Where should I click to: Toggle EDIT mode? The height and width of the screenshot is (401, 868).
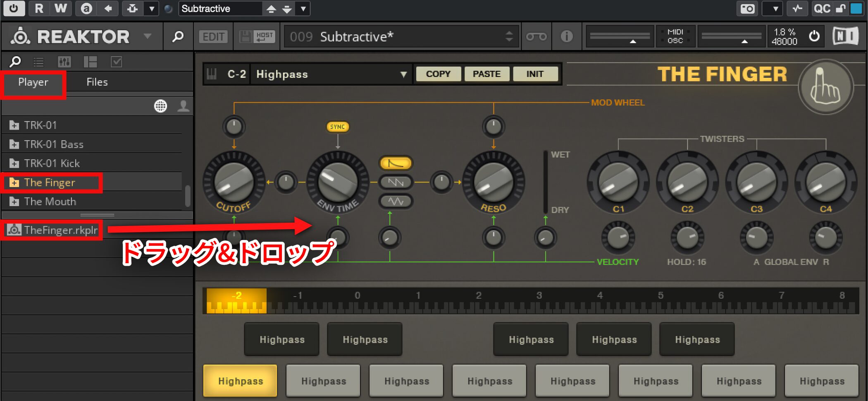(x=213, y=36)
